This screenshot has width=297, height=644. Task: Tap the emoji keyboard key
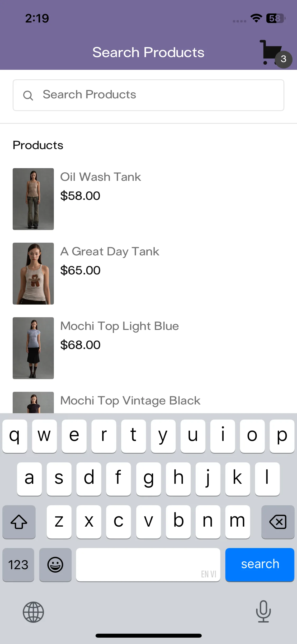[55, 565]
